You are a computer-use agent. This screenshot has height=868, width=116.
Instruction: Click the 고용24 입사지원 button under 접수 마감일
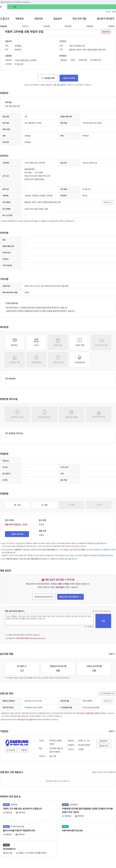pyautogui.click(x=17, y=534)
